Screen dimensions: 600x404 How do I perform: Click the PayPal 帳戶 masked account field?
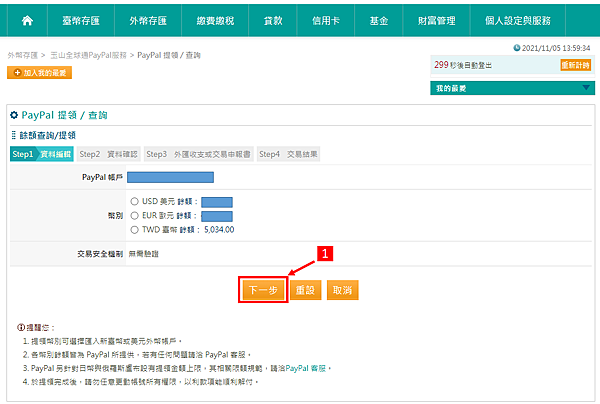170,177
